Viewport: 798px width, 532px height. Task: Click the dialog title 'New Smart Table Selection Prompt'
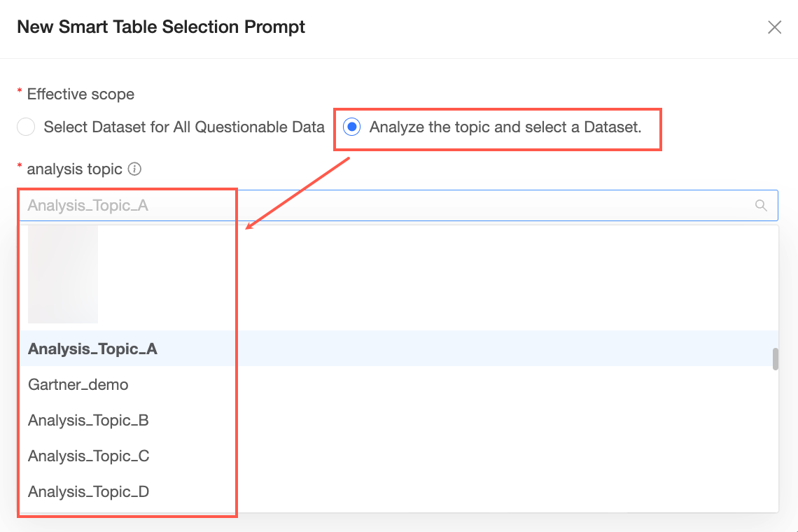point(161,27)
